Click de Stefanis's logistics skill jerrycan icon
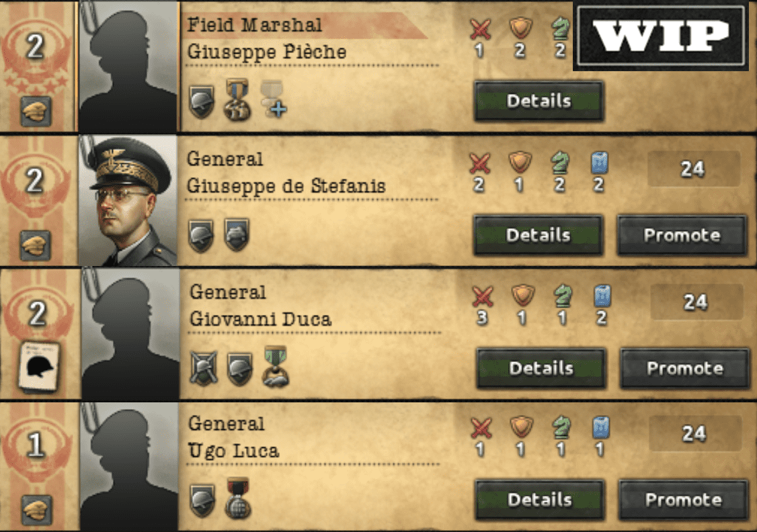The height and width of the screenshot is (532, 757). tap(599, 163)
